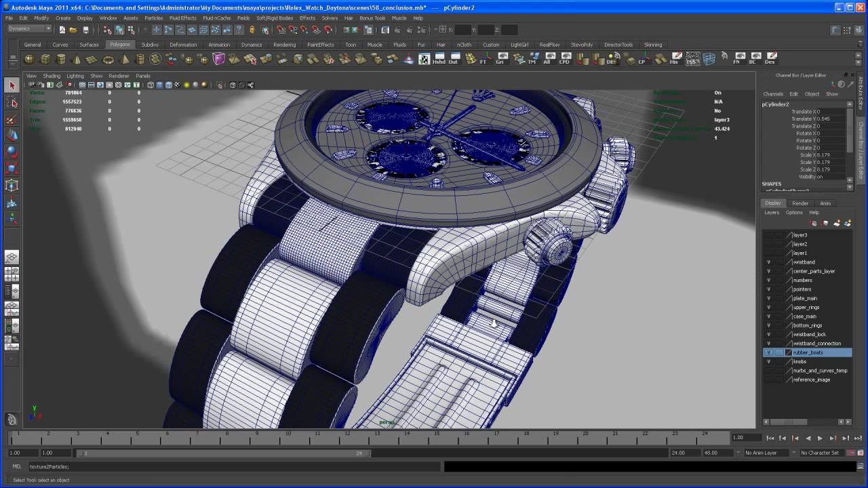Open the No Character Set dropdown
Image resolution: width=868 pixels, height=488 pixels.
pyautogui.click(x=823, y=453)
